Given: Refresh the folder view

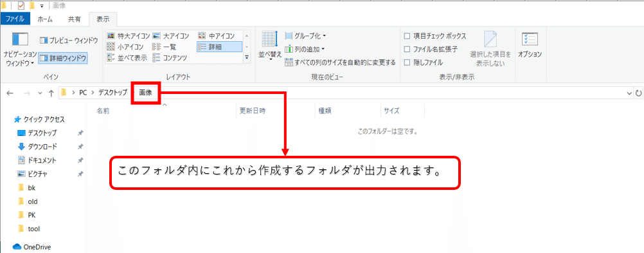Looking at the screenshot, I should click(639, 93).
